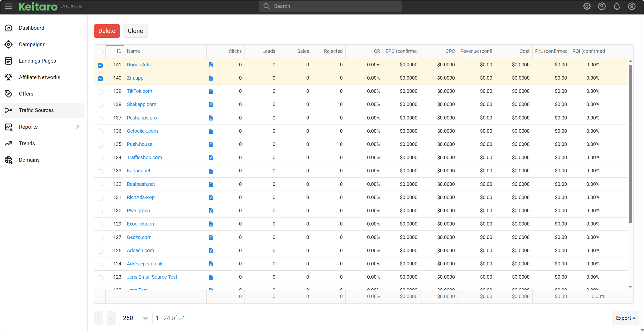
Task: Open the help question mark icon
Action: click(602, 6)
